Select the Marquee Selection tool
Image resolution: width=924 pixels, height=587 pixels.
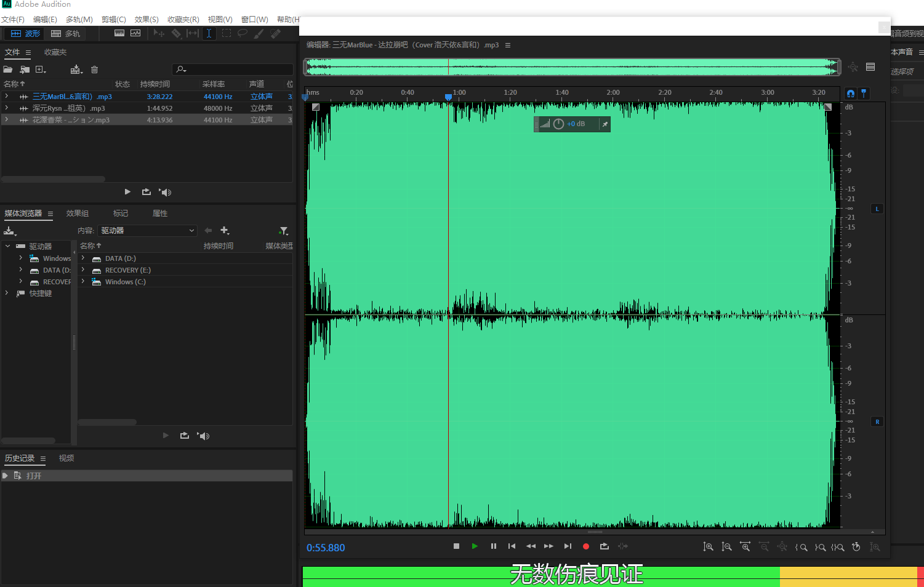[227, 33]
